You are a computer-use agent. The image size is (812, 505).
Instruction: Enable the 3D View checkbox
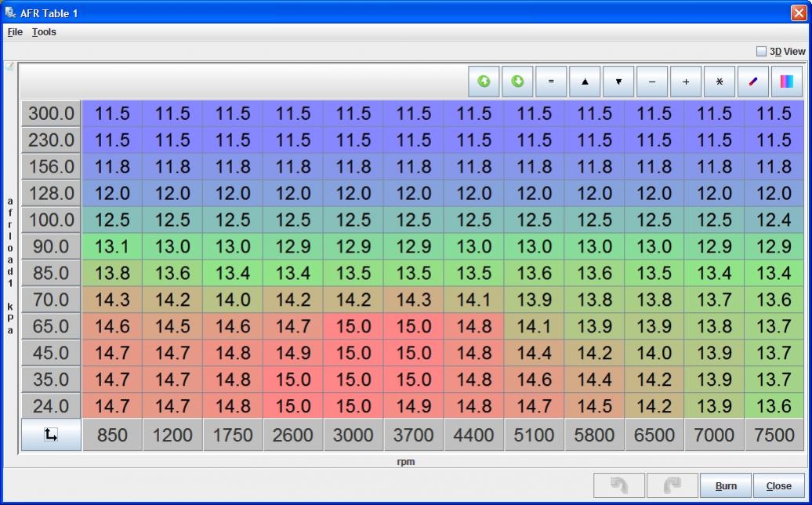pyautogui.click(x=761, y=52)
